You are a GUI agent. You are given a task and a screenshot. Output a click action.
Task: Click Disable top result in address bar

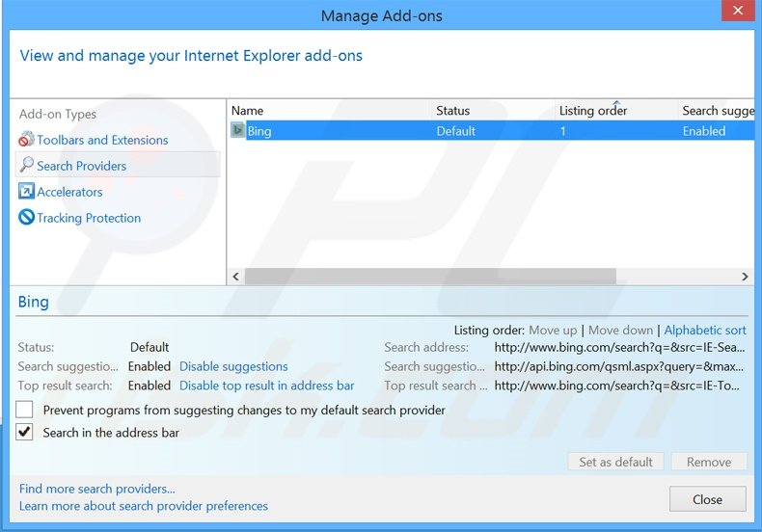(x=266, y=386)
